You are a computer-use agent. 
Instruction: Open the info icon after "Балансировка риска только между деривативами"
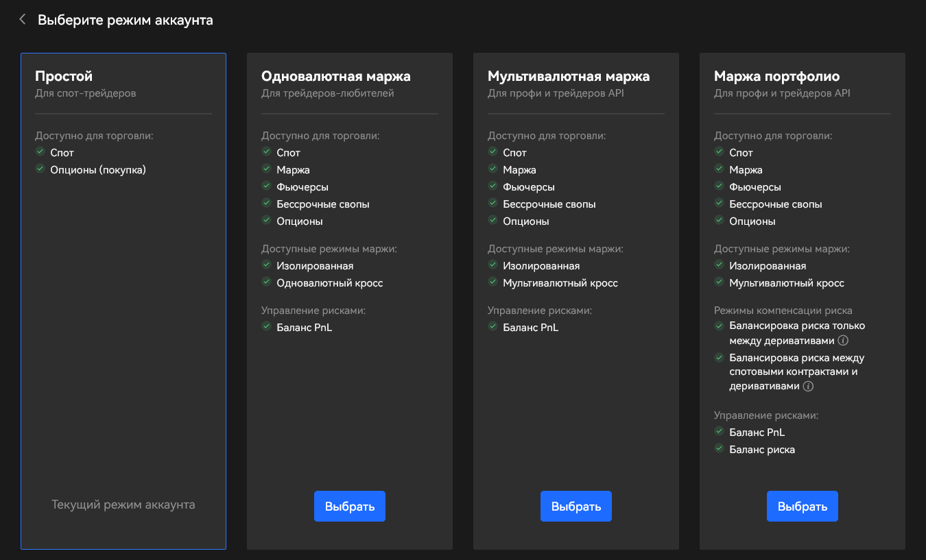pos(842,340)
